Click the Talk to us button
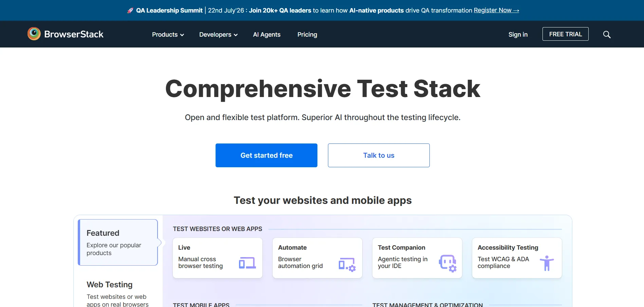Screen dimensions: 644x307 [379, 155]
